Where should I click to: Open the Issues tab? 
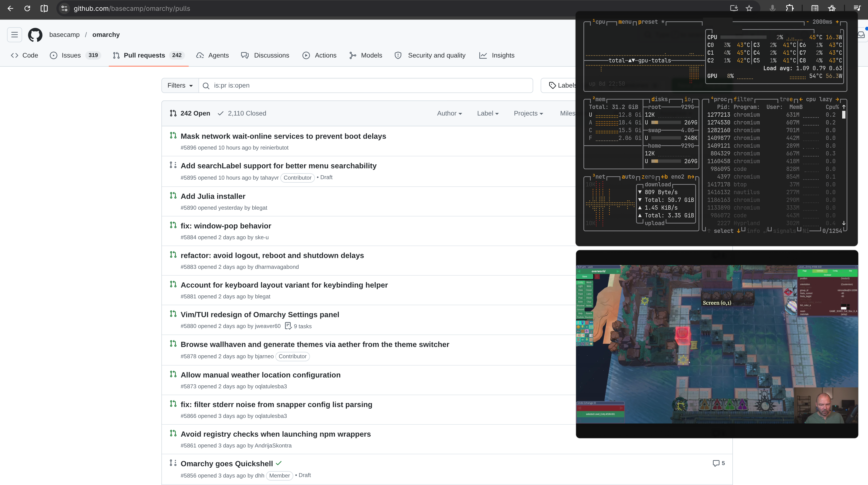click(x=75, y=56)
